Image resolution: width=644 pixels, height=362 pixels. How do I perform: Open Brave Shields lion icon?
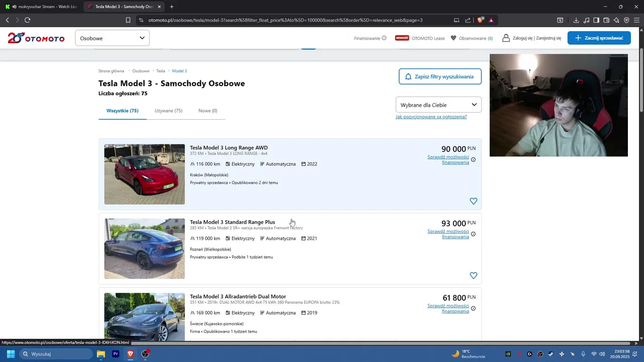click(480, 20)
